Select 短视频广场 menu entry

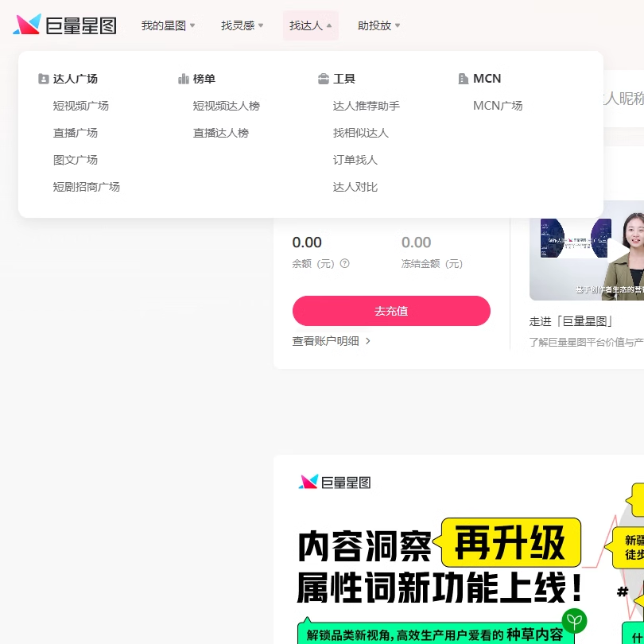[x=81, y=106]
